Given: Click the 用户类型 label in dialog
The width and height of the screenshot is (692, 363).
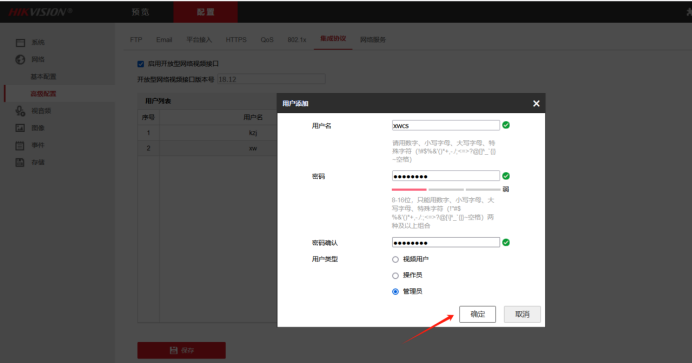Looking at the screenshot, I should tap(325, 259).
